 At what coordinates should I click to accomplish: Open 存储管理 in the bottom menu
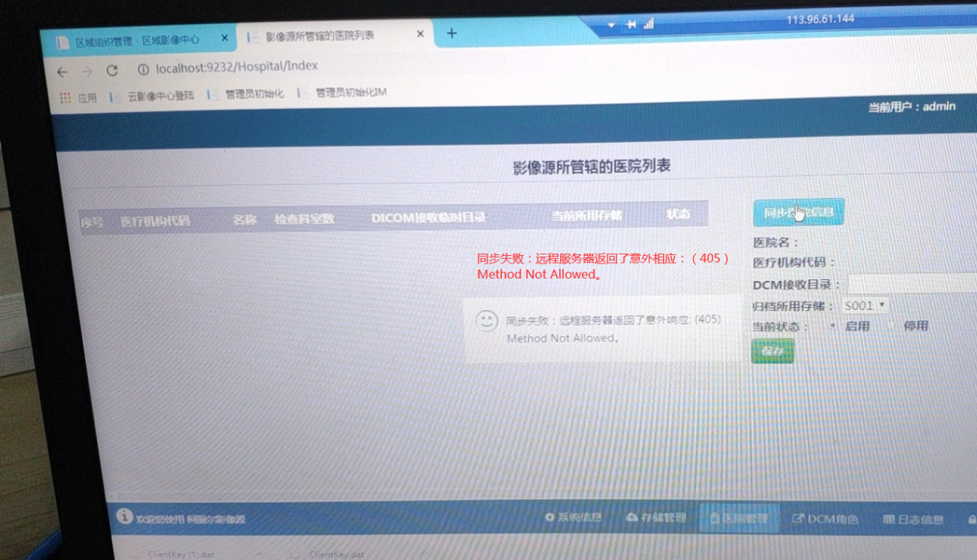tap(656, 518)
